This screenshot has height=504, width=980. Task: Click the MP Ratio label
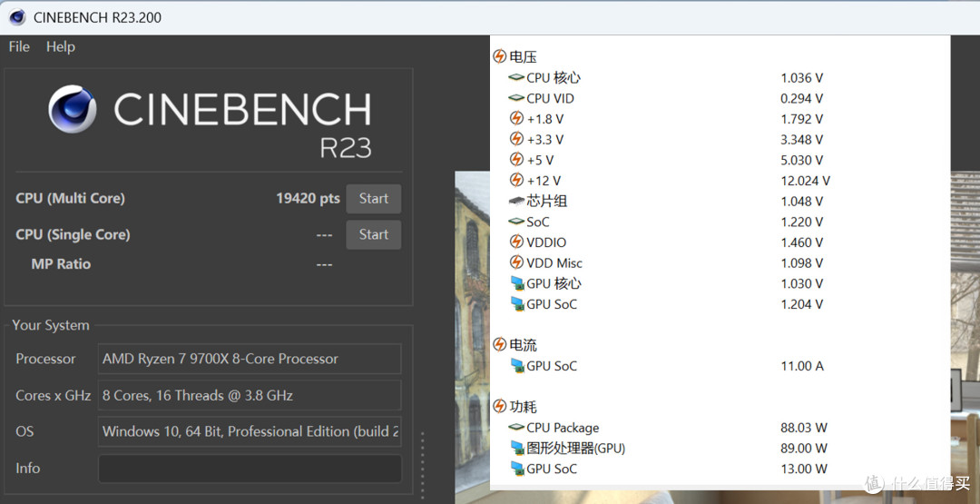point(61,264)
